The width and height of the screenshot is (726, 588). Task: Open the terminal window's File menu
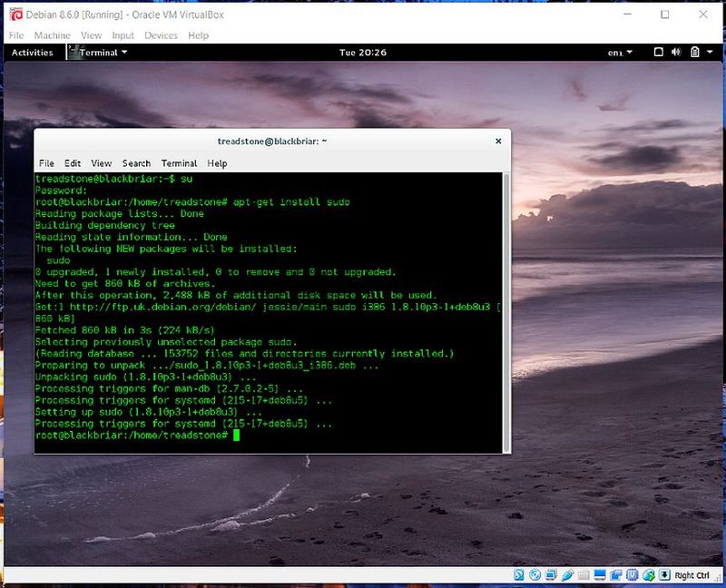point(46,163)
